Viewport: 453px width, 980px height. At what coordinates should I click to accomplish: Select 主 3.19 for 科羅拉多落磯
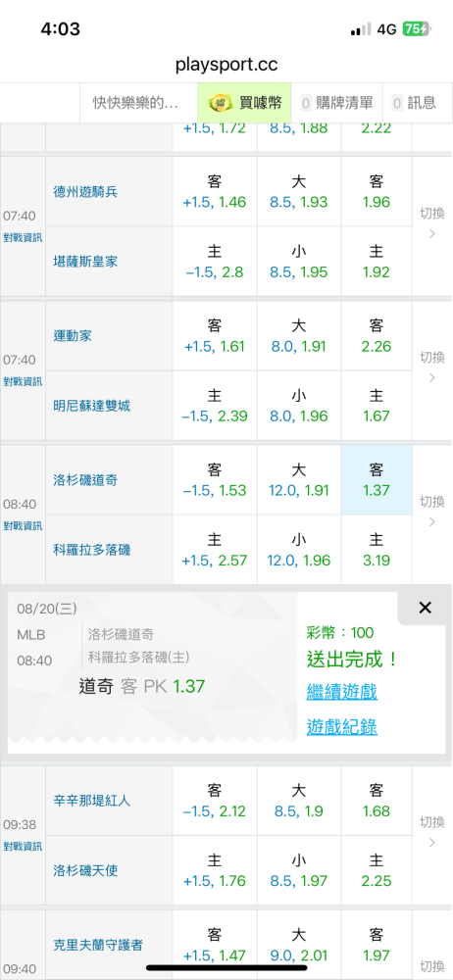click(377, 550)
